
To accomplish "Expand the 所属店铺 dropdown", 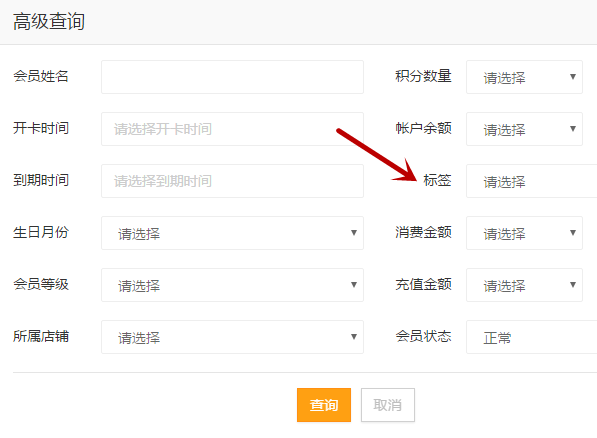I will [x=232, y=337].
